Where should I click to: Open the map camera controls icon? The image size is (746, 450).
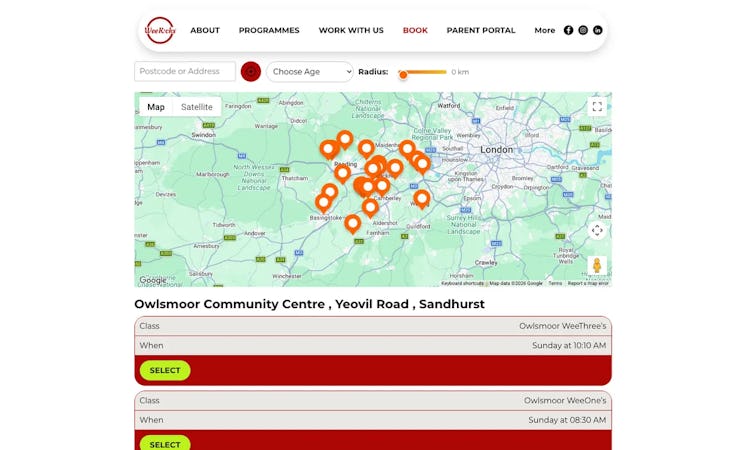click(x=597, y=231)
